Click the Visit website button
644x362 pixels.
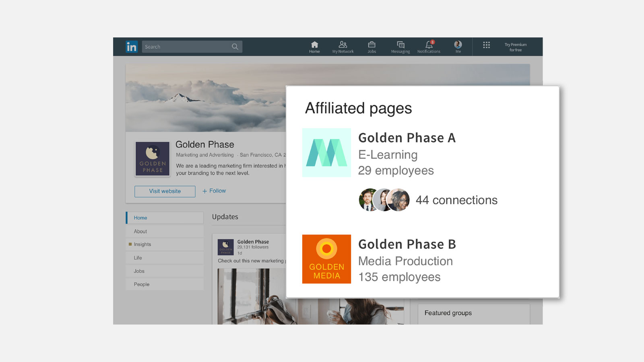pos(165,191)
